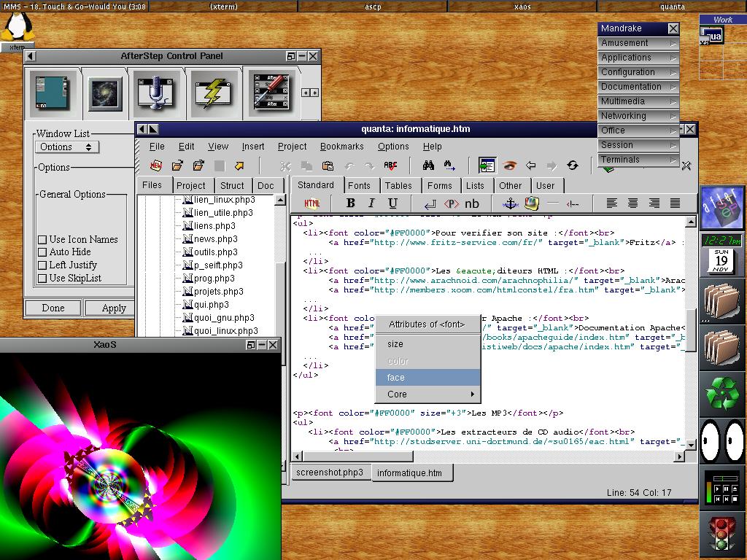The image size is (747, 560).
Task: Click the lightning bolt panel icon
Action: pyautogui.click(x=212, y=92)
